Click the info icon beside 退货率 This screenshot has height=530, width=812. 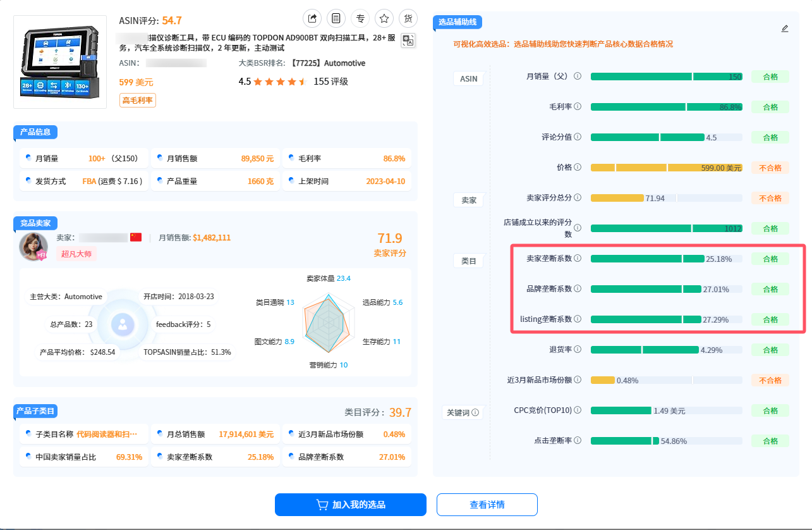578,350
